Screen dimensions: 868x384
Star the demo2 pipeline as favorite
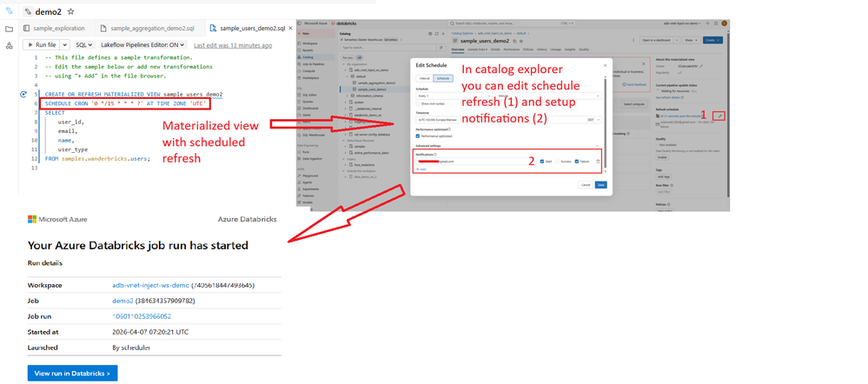pos(70,13)
